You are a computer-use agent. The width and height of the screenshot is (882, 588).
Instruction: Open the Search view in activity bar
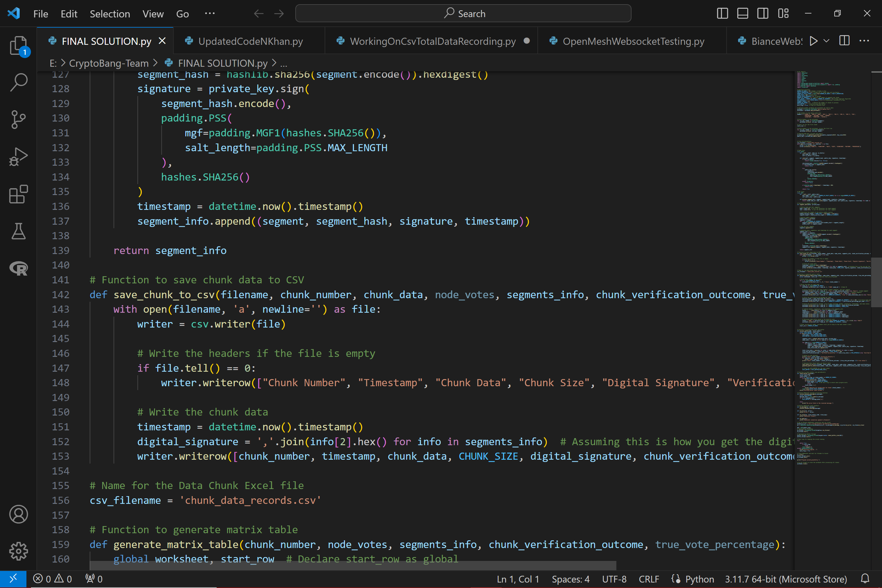point(18,82)
